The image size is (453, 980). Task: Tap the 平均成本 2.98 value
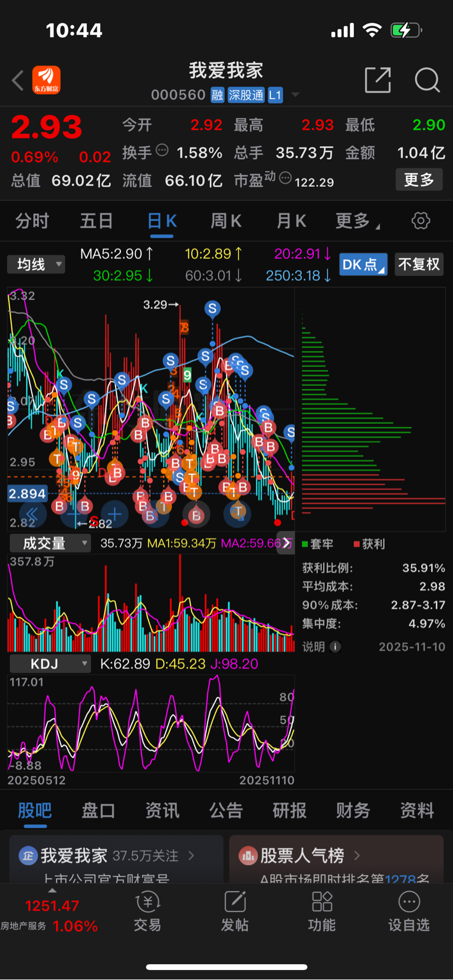432,586
